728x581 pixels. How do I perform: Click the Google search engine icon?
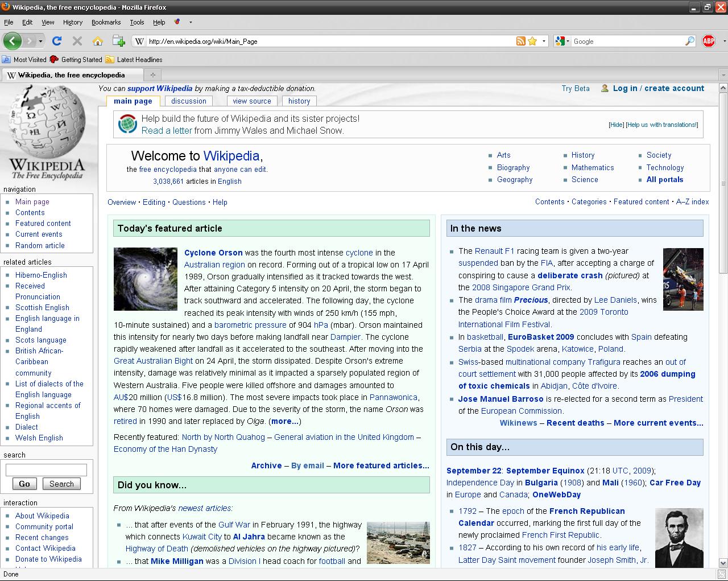coord(560,41)
